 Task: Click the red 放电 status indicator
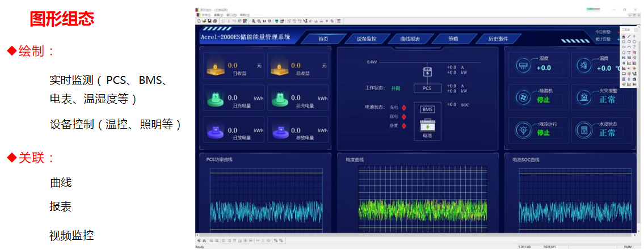404,117
